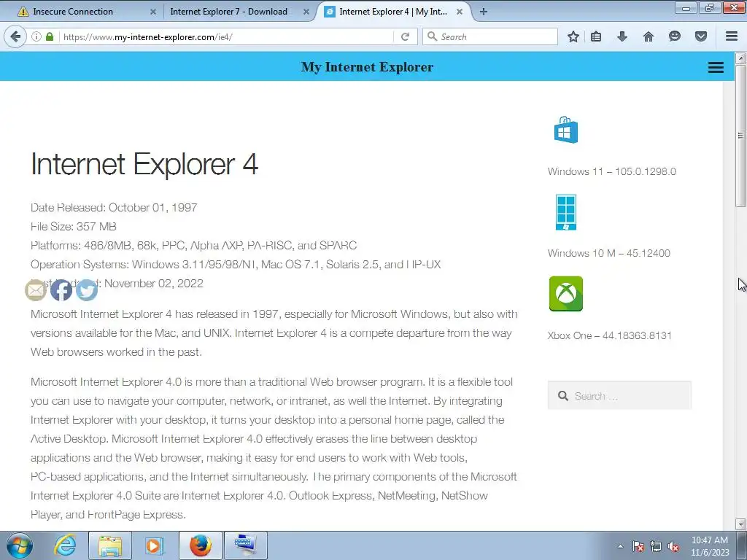Share via the email envelope icon
This screenshot has height=560, width=747.
(36, 290)
